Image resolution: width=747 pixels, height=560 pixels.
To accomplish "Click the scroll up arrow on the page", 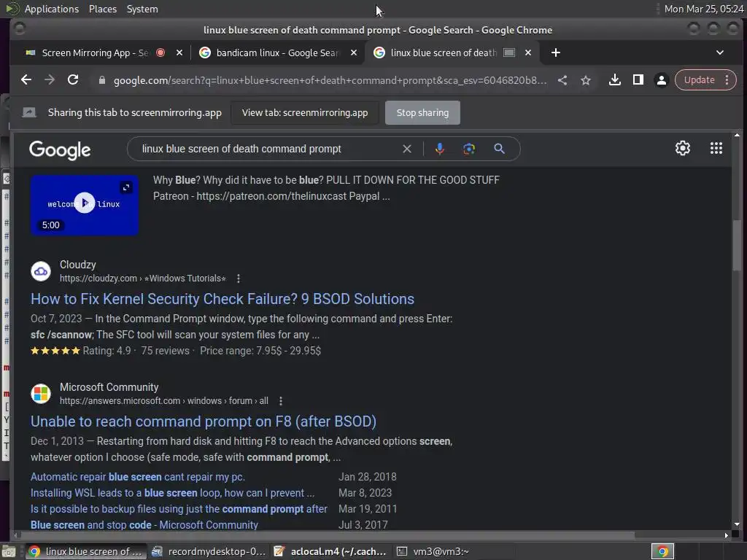I will [737, 136].
